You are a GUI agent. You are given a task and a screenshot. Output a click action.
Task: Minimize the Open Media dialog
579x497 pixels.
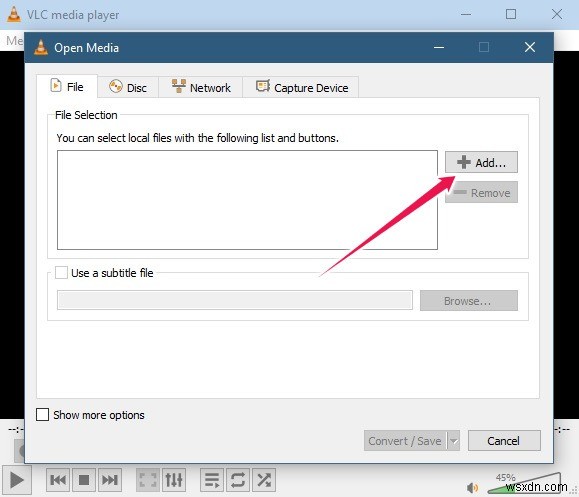click(x=439, y=47)
